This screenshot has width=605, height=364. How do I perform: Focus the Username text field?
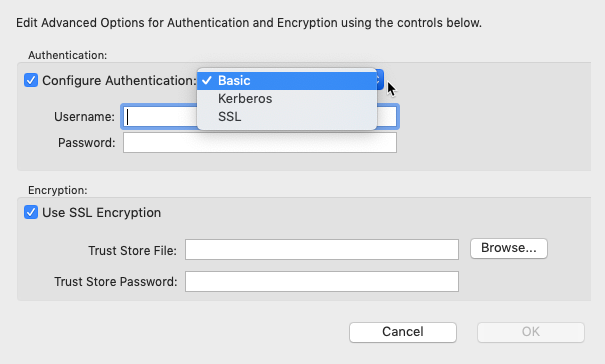pyautogui.click(x=259, y=117)
